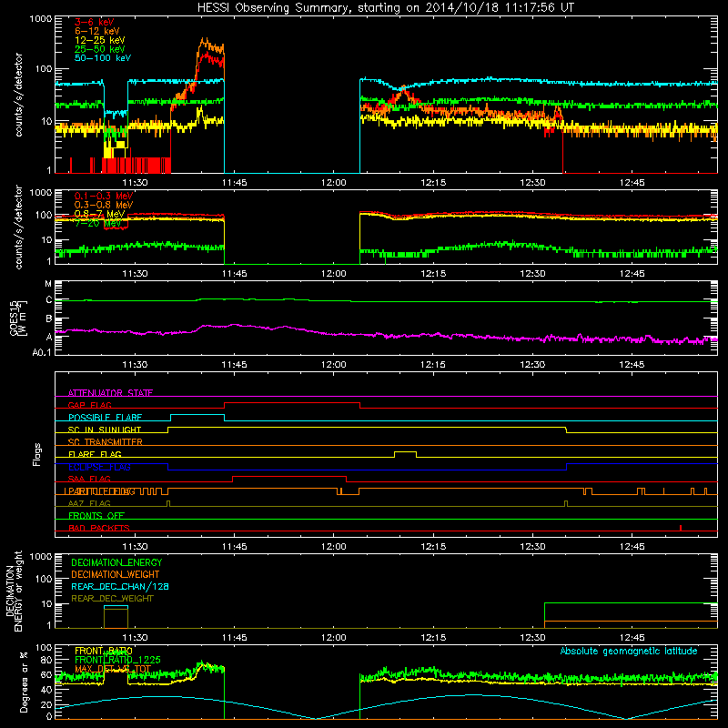Screen dimensions: 728x728
Task: Select the FRONTS_OFF flag label
Action: [x=96, y=516]
